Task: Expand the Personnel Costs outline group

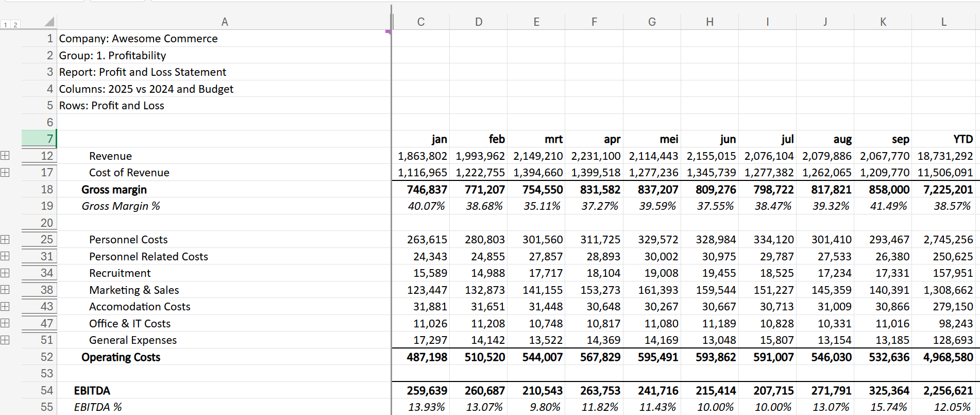Action: click(5, 239)
